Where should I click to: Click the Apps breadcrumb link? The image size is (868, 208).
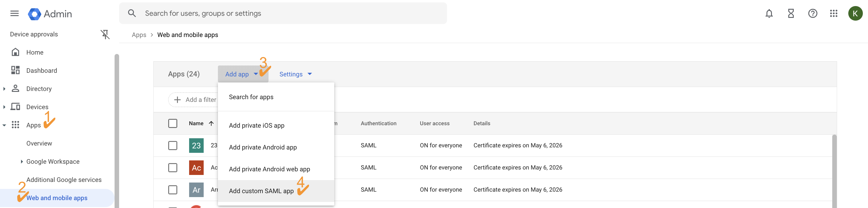pyautogui.click(x=139, y=35)
